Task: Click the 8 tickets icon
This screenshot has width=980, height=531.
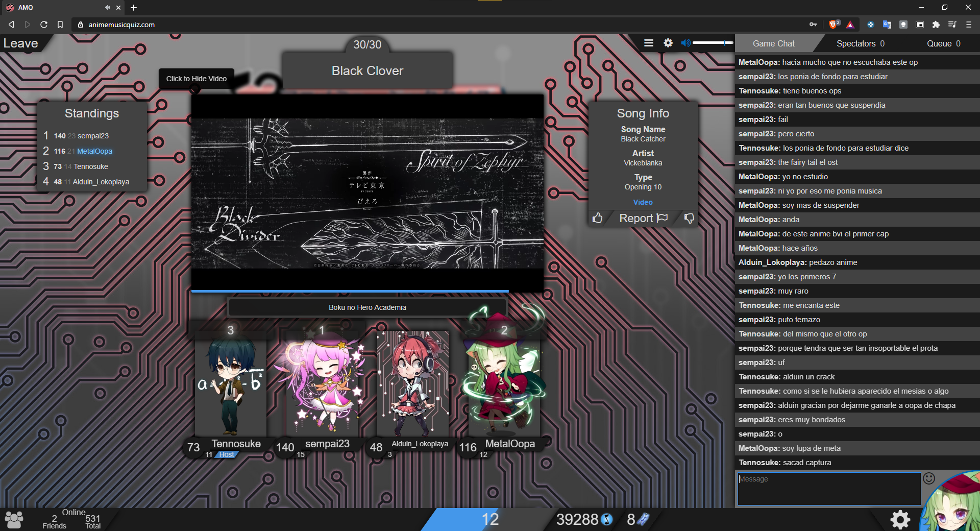Action: 644,520
